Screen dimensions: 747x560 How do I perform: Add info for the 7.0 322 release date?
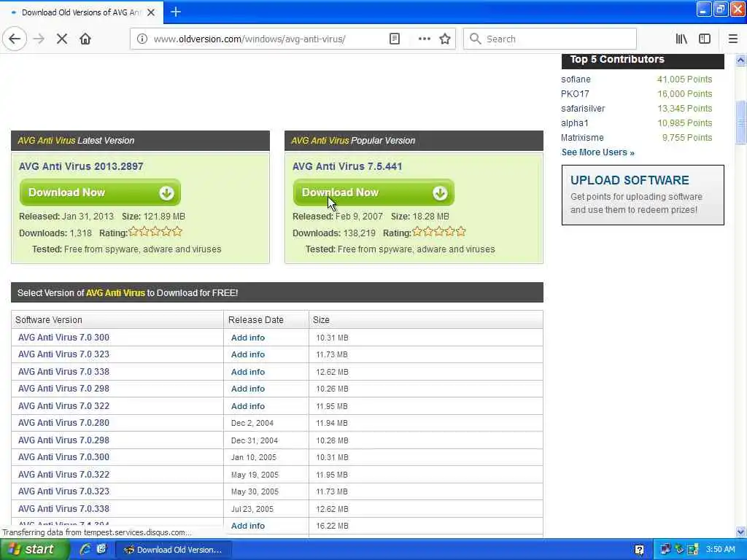point(248,406)
